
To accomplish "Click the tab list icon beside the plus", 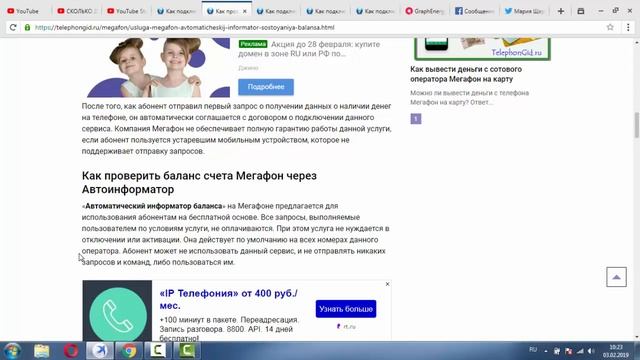I will coord(581,11).
